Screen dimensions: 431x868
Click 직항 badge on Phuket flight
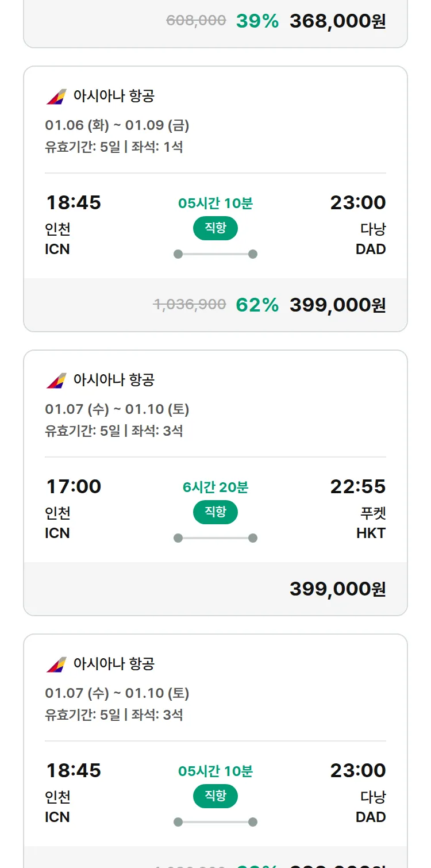pos(215,512)
